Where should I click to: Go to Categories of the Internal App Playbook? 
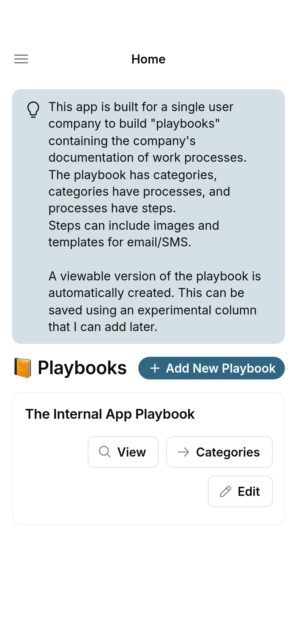coord(220,452)
